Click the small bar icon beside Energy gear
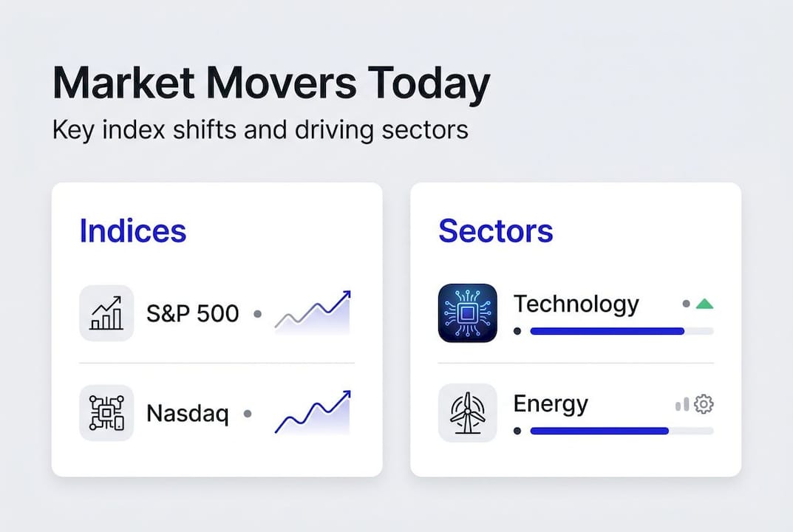Image resolution: width=793 pixels, height=532 pixels. 682,404
